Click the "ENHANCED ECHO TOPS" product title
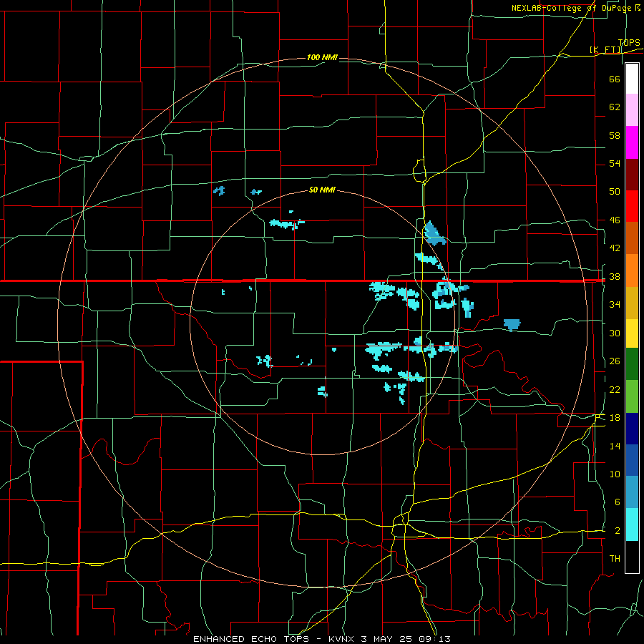Image resolution: width=644 pixels, height=644 pixels. [x=251, y=639]
